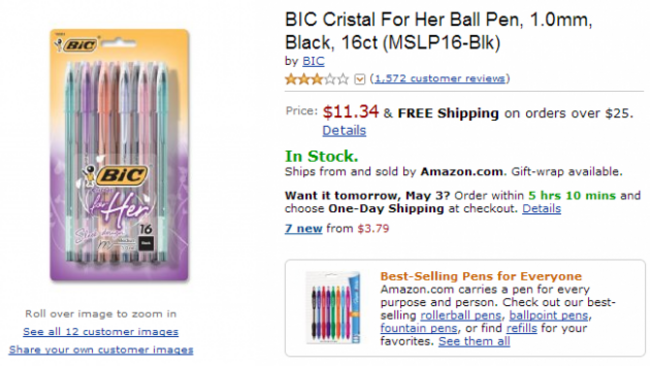
Task: Open the refills link
Action: (521, 328)
